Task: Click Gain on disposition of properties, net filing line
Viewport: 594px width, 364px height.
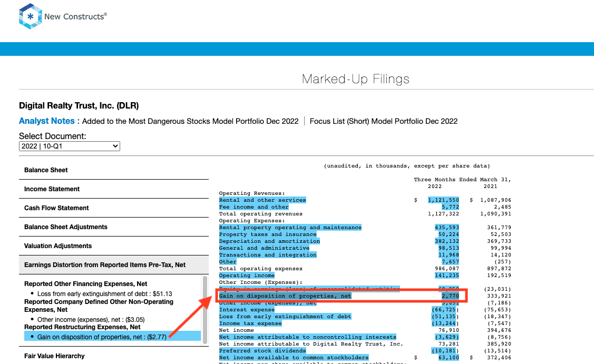Action: (285, 296)
